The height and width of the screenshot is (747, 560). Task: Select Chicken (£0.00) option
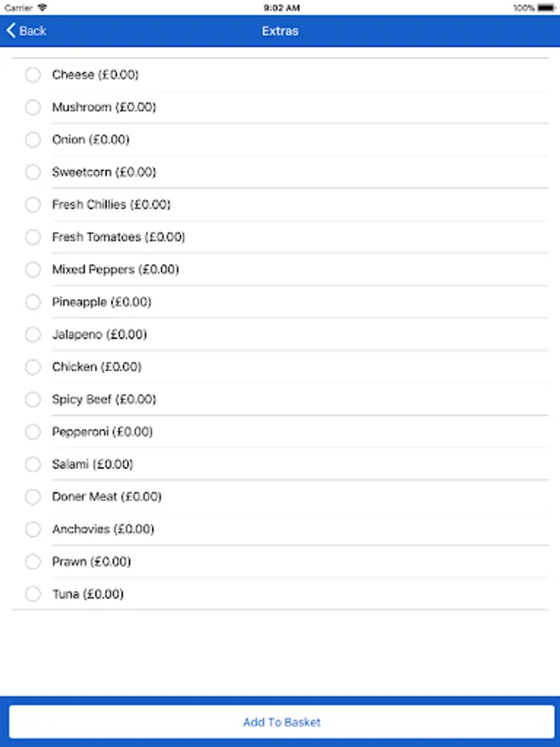tap(280, 367)
